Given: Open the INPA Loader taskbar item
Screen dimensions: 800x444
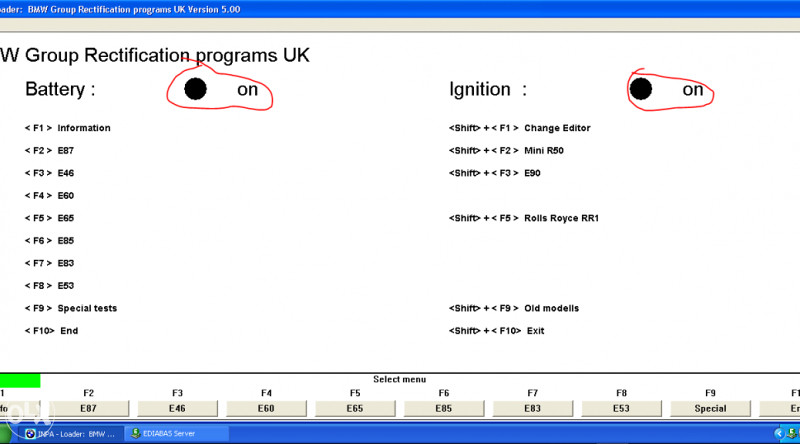Looking at the screenshot, I should (71, 434).
